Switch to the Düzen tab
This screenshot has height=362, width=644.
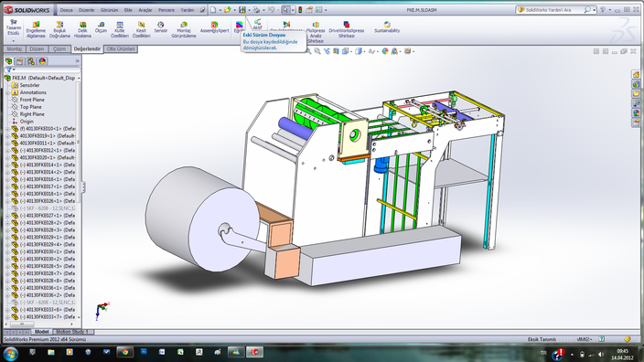[37, 48]
